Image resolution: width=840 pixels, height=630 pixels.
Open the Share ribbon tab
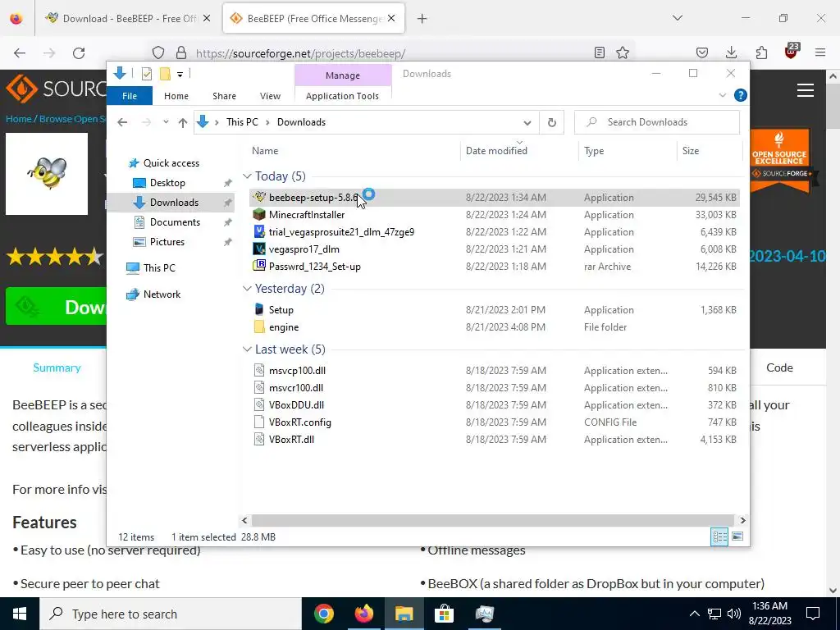224,96
